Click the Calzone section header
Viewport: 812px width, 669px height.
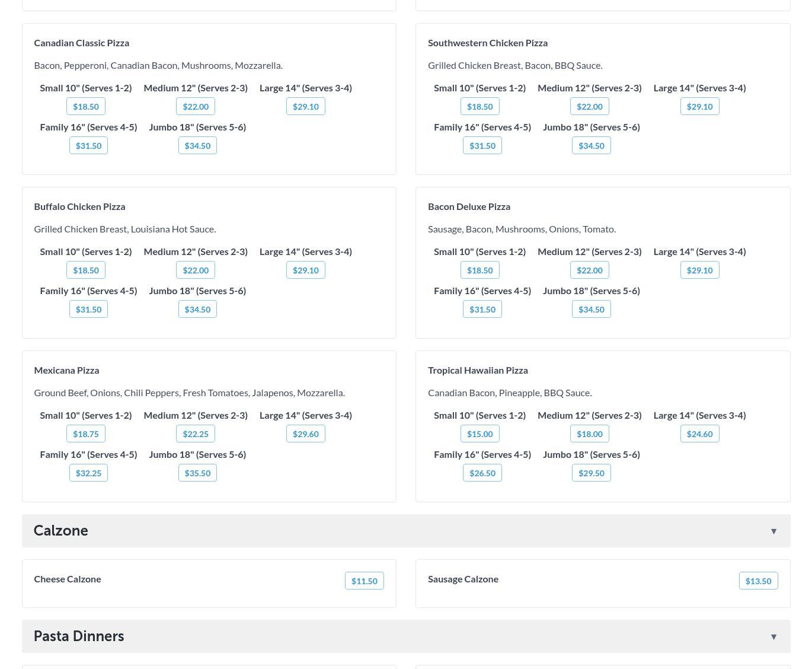click(x=60, y=531)
